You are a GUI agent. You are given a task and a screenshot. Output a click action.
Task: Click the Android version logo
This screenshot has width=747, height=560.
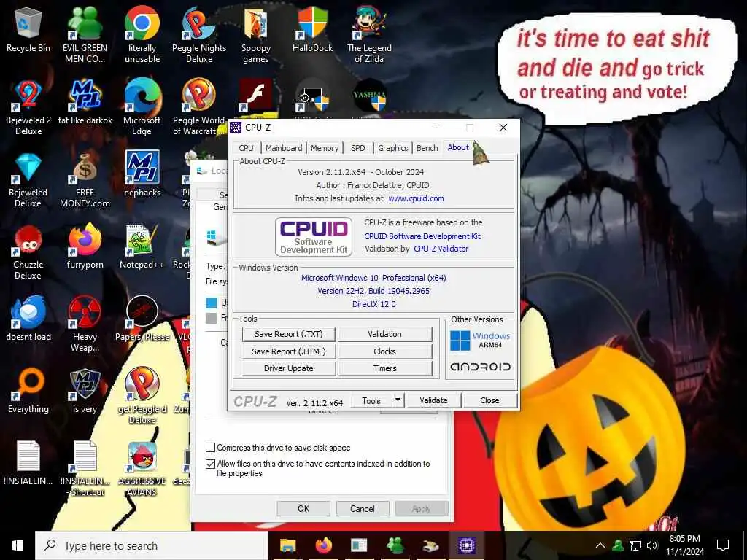click(480, 367)
